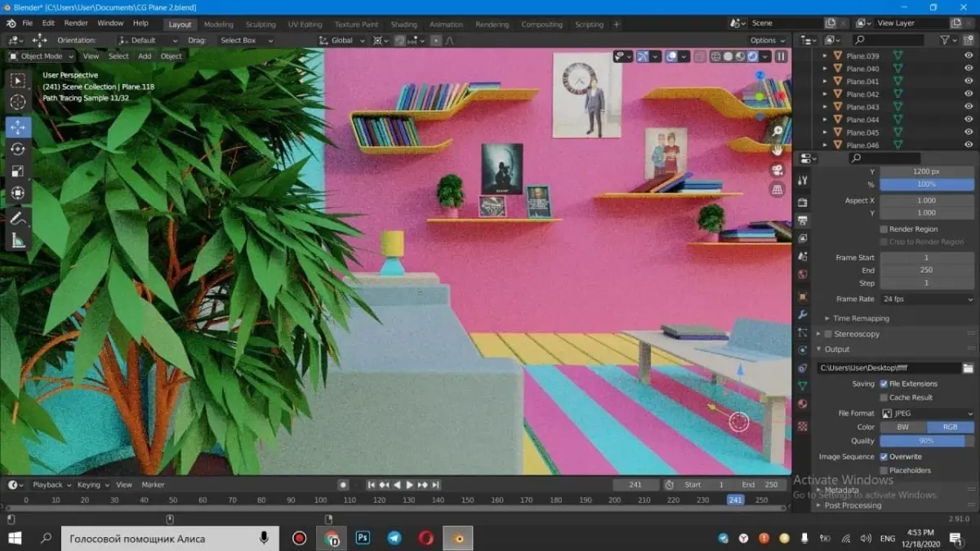The height and width of the screenshot is (551, 980).
Task: Activate the Transform tool
Action: point(18,193)
